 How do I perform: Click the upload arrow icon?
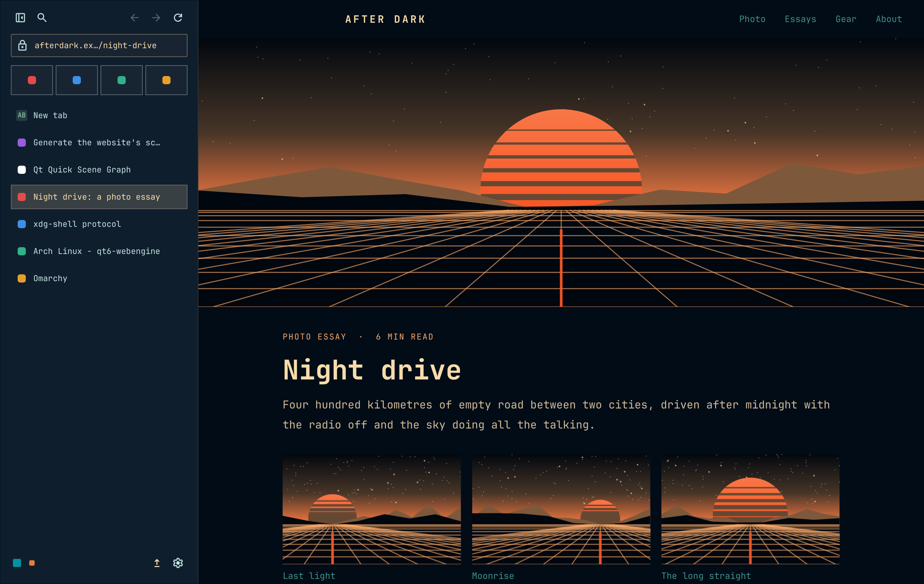[x=157, y=563]
